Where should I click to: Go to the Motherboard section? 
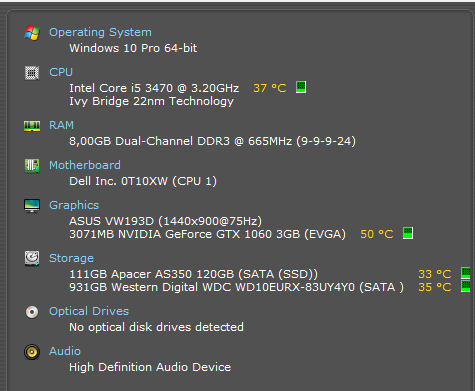tap(85, 165)
